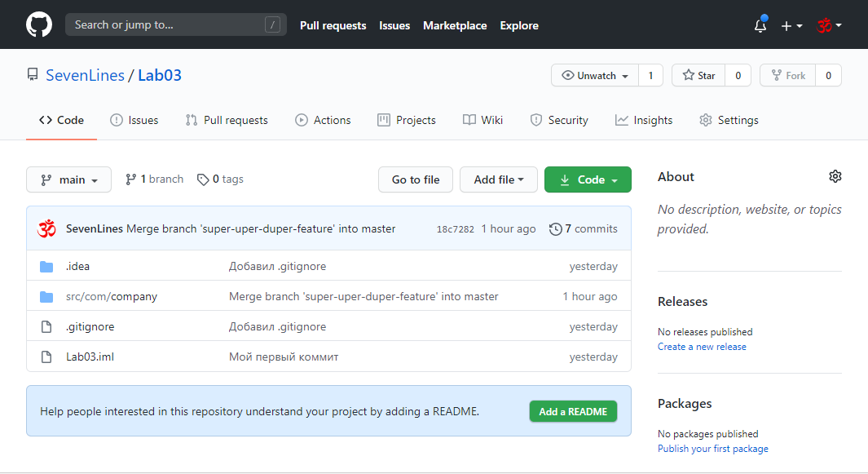The height and width of the screenshot is (474, 868).
Task: Click 'No releases published' text
Action: pos(705,331)
